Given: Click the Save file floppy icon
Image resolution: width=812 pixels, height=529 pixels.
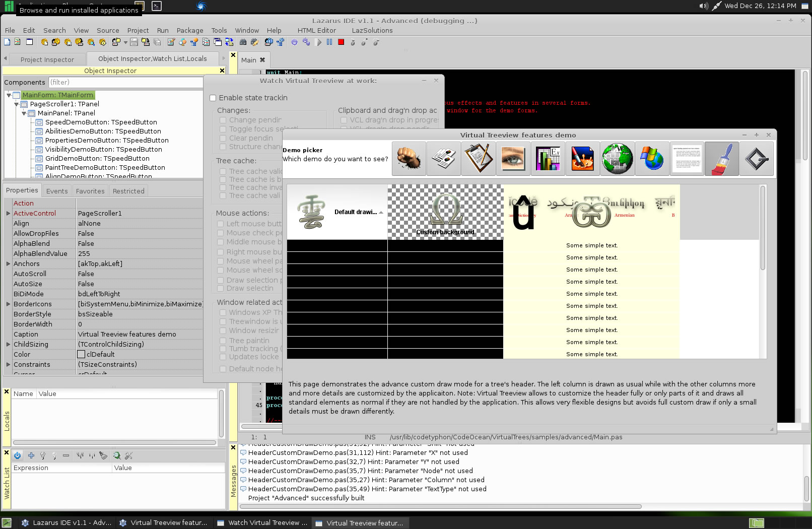Looking at the screenshot, I should (x=134, y=42).
